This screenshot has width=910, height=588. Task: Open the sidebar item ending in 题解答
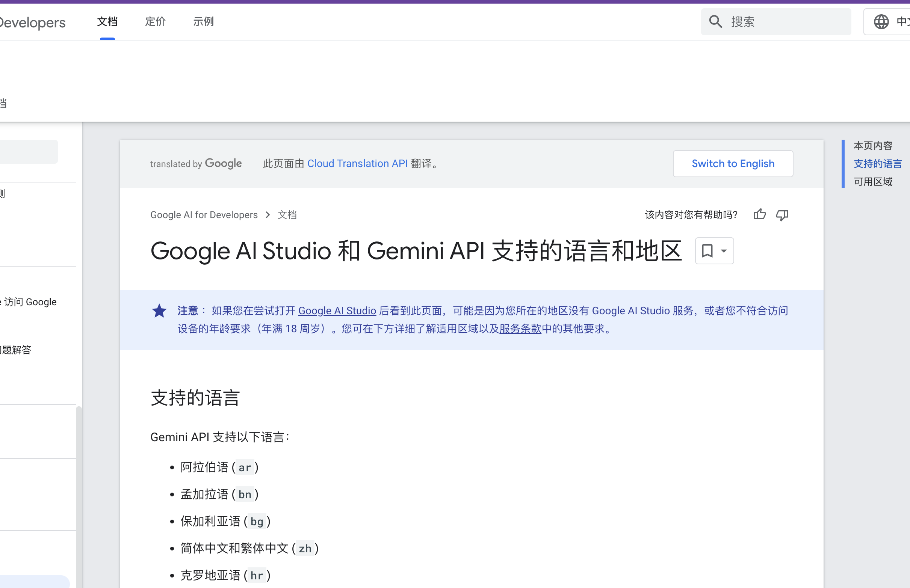pyautogui.click(x=16, y=350)
